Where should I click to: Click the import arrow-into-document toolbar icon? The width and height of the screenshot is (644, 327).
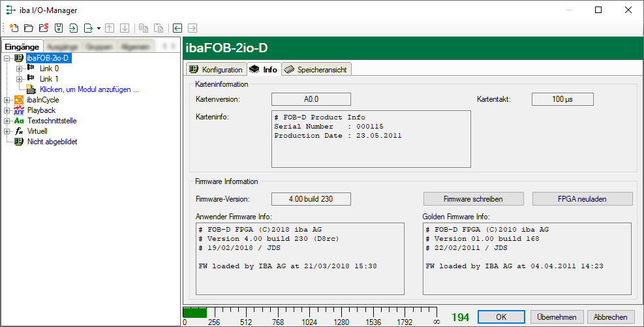(74, 28)
